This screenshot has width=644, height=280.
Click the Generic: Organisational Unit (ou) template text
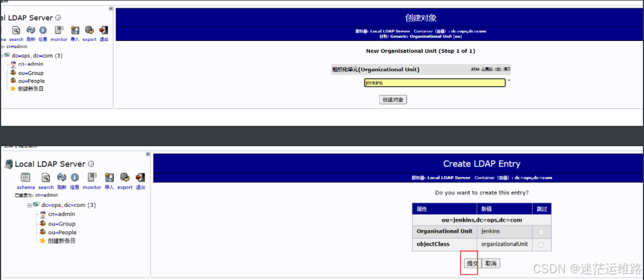(426, 36)
